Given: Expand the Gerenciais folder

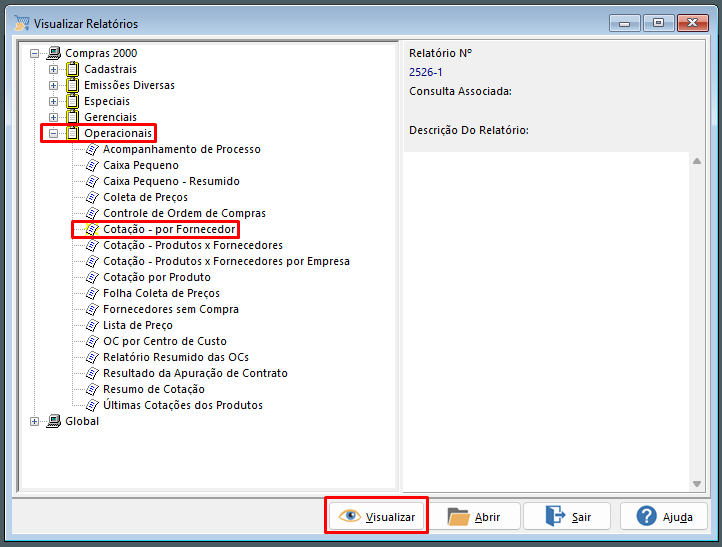Looking at the screenshot, I should point(53,117).
